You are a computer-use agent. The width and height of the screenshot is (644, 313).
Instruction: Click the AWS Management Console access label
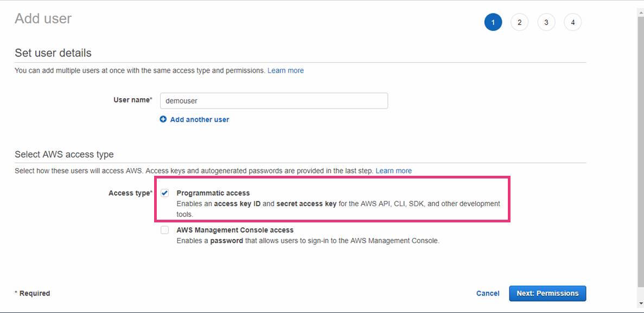click(x=235, y=230)
